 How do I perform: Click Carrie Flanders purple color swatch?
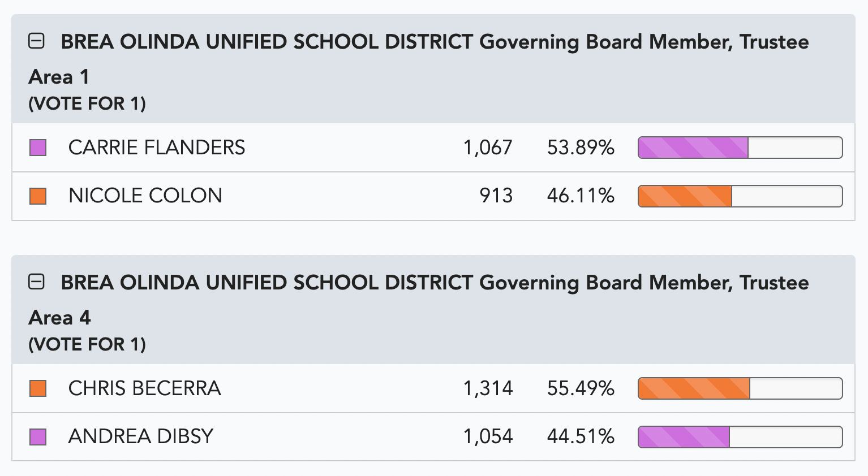pos(38,148)
